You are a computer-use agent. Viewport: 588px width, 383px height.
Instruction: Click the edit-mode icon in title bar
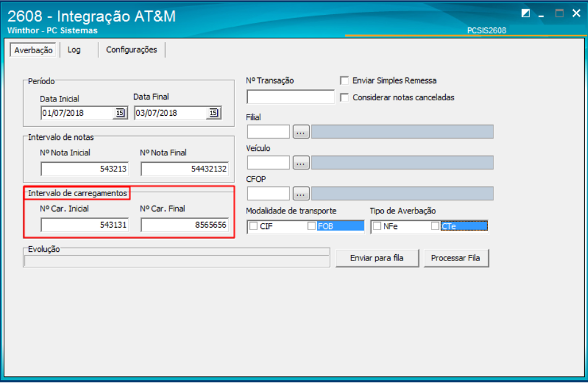pyautogui.click(x=526, y=14)
